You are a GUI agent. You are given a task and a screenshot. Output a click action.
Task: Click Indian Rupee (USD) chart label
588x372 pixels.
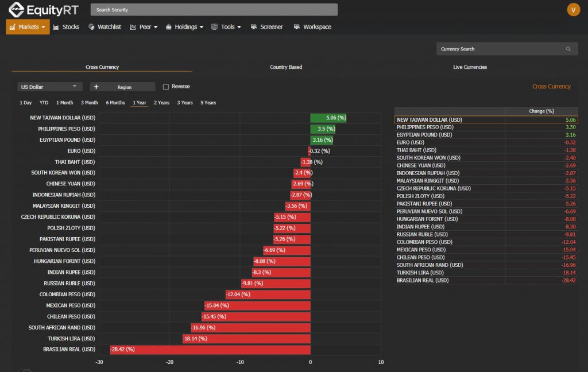(71, 272)
